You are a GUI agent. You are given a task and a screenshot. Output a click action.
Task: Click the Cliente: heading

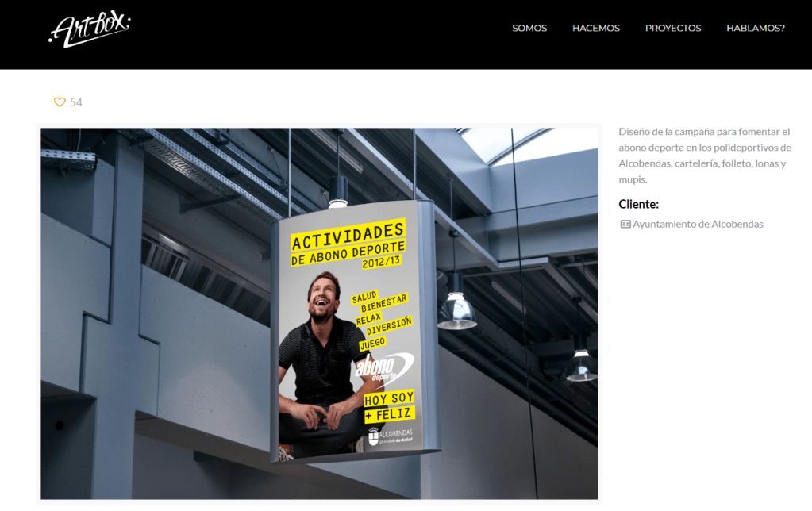coord(638,204)
